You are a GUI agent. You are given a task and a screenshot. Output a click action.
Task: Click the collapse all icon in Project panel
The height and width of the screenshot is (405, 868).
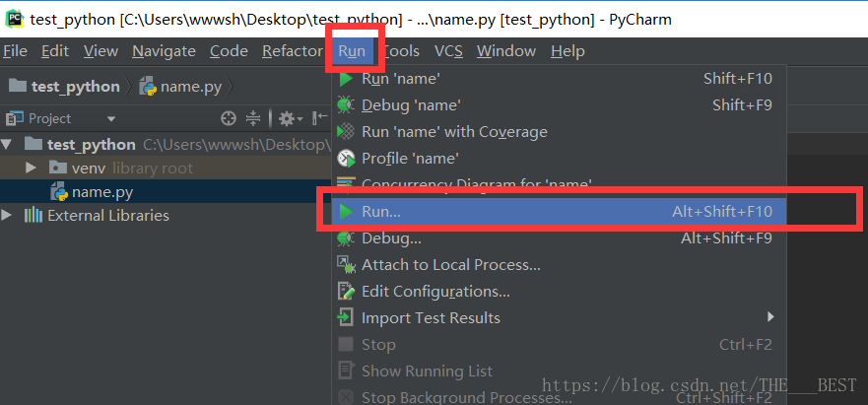253,118
